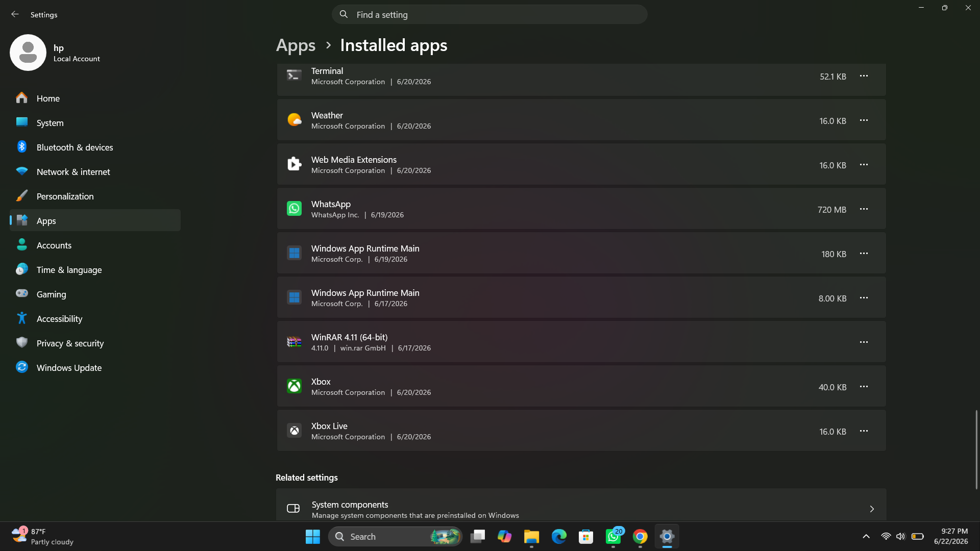Open more options for WhatsApp

tap(864, 209)
